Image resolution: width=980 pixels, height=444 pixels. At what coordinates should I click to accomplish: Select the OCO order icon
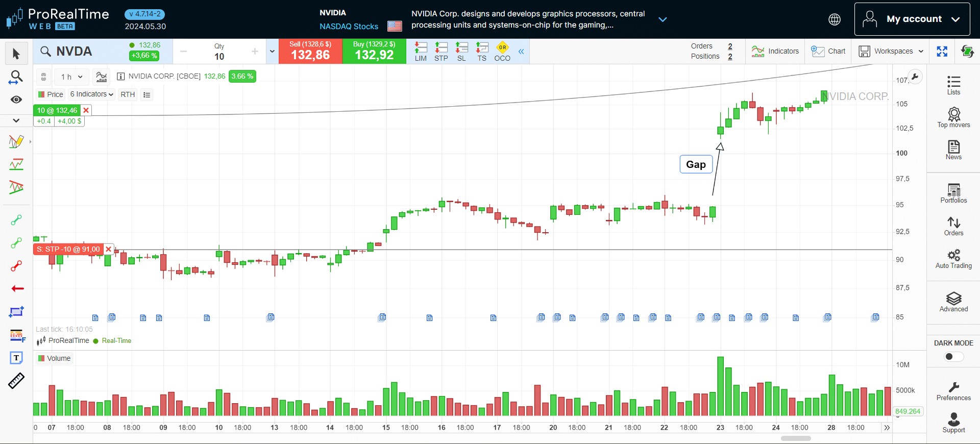(502, 52)
